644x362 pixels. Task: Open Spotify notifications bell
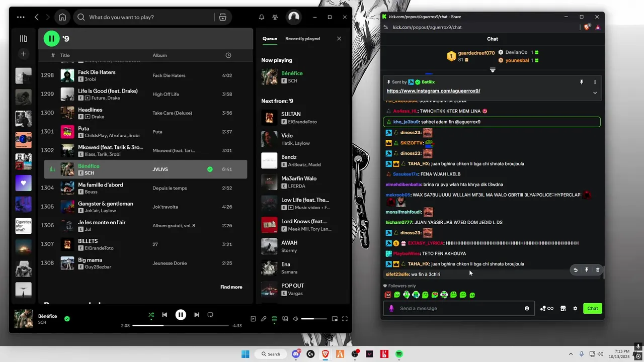tap(262, 17)
